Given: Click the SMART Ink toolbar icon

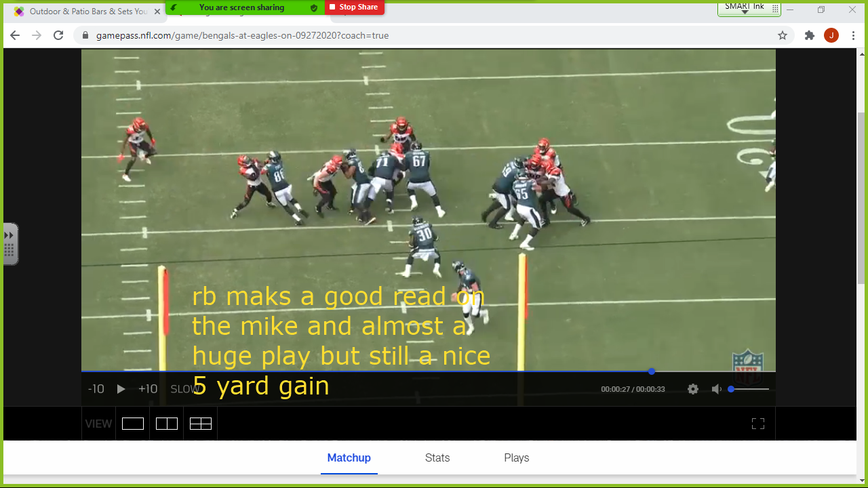Looking at the screenshot, I should [774, 9].
